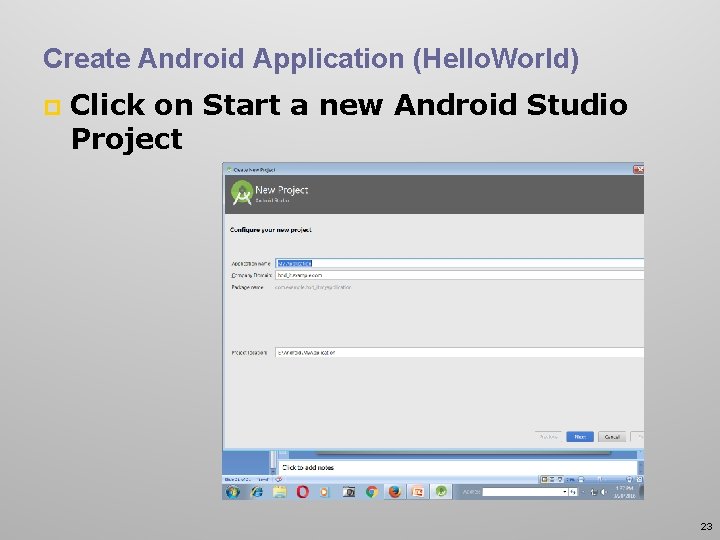Viewport: 720px width, 540px height.
Task: Click the network tray icon
Action: [594, 492]
